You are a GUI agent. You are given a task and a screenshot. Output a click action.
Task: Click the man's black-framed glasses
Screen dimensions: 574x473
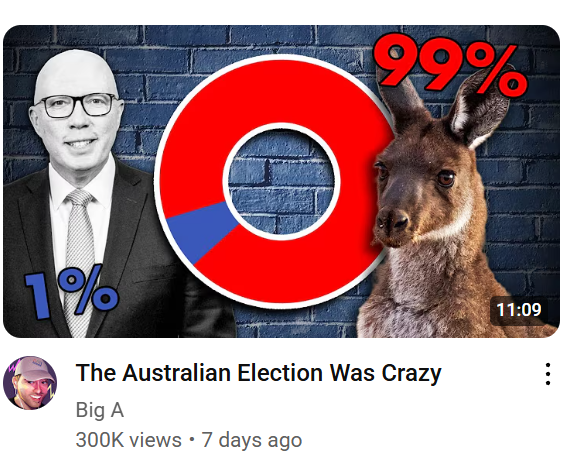79,105
